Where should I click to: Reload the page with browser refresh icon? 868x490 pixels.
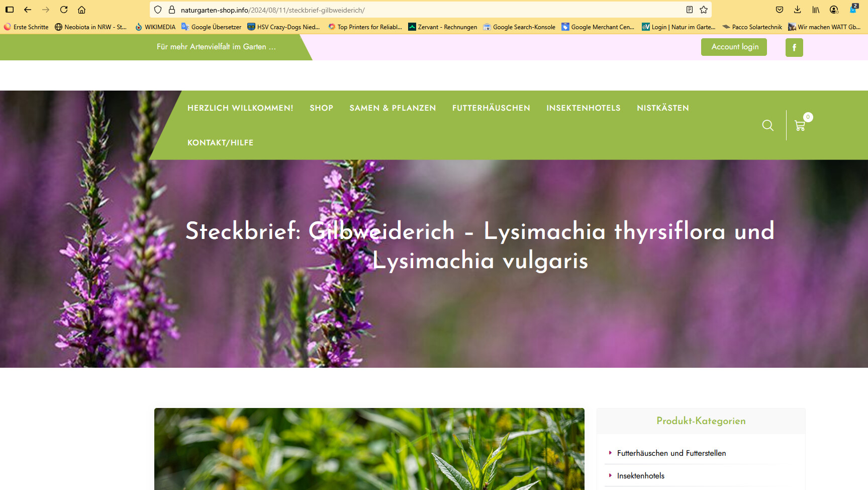click(x=64, y=10)
